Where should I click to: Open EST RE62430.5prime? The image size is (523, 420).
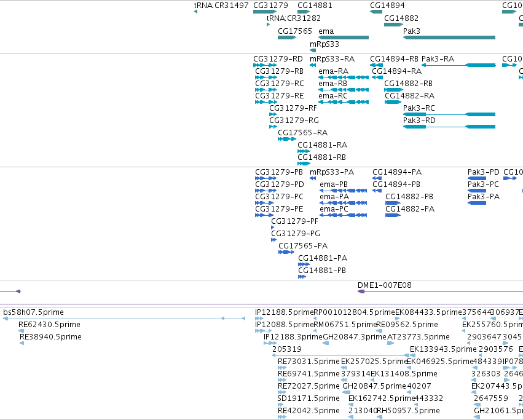49,325
